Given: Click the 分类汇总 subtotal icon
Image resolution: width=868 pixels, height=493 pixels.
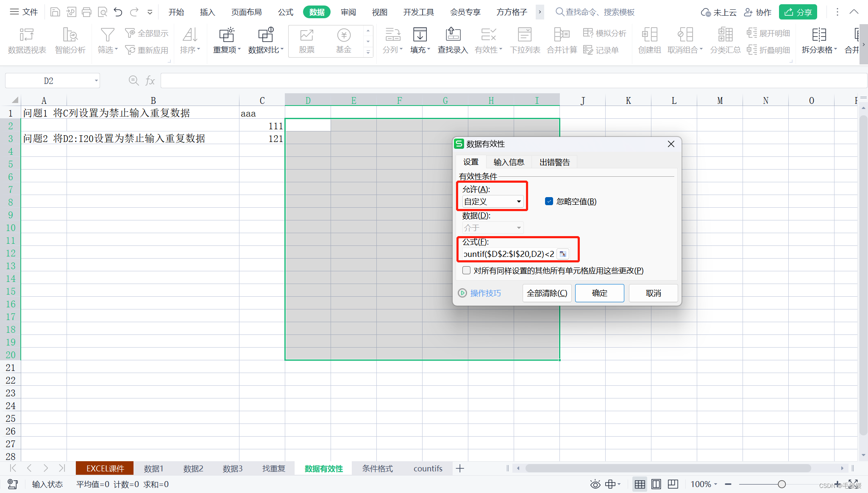Looking at the screenshot, I should coord(725,35).
